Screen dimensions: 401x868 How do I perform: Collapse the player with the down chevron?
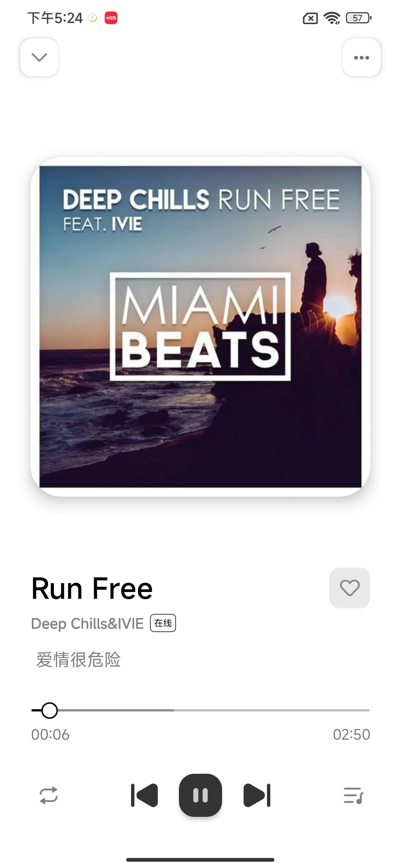(x=39, y=57)
